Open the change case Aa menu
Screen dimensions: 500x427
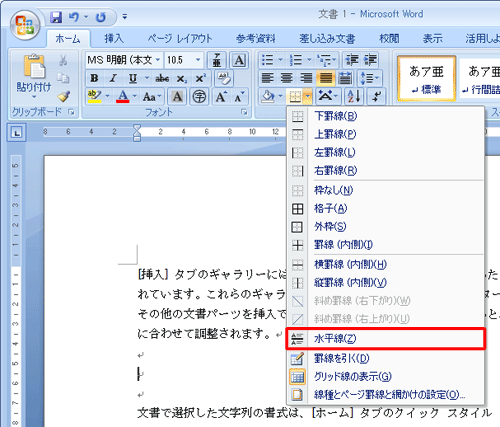pos(152,97)
